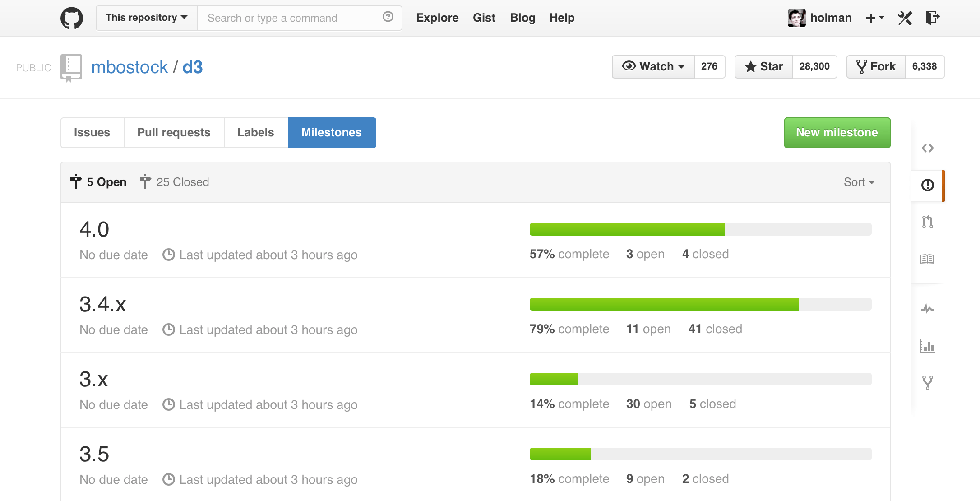Expand the This repository search scope
The height and width of the screenshot is (501, 980).
[x=146, y=18]
